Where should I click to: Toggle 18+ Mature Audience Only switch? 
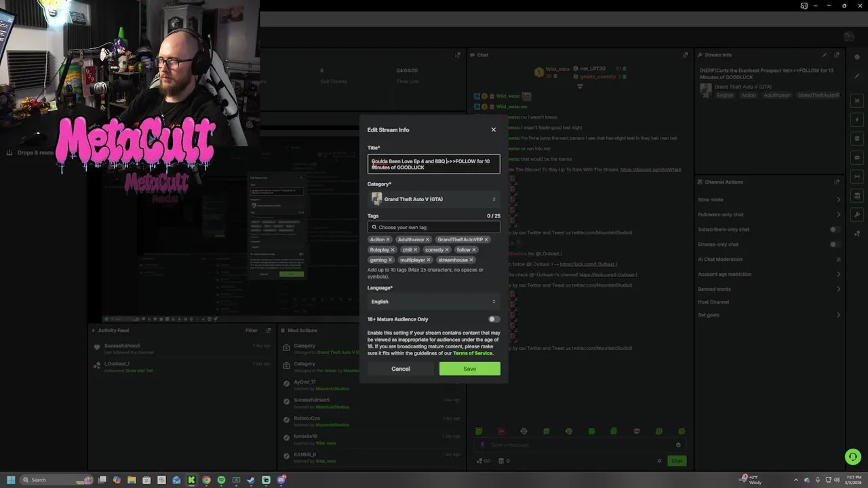[x=494, y=319]
